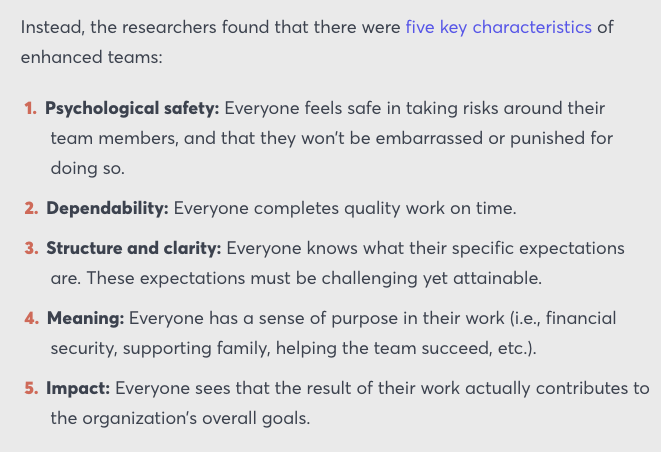The image size is (661, 452).
Task: Click the phrase 'quality work on time'
Action: point(430,209)
